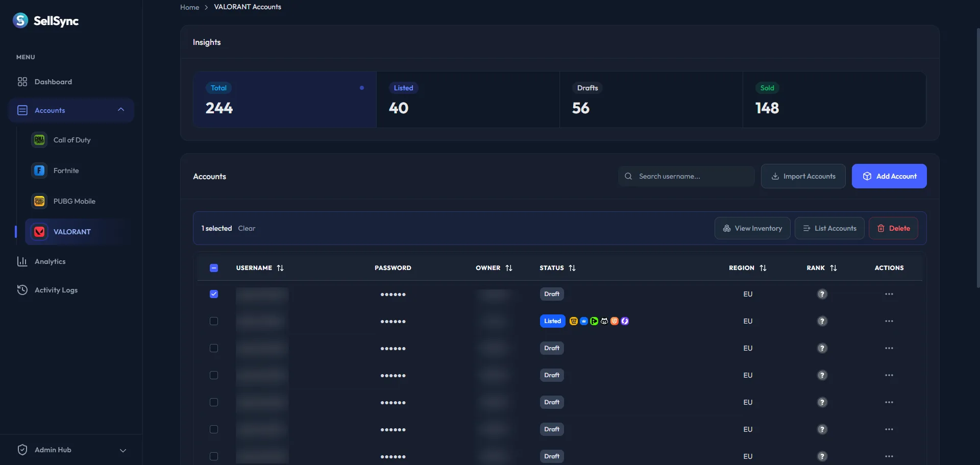Screen dimensions: 980x465
Task: Open the Activity Logs history icon
Action: 22,290
